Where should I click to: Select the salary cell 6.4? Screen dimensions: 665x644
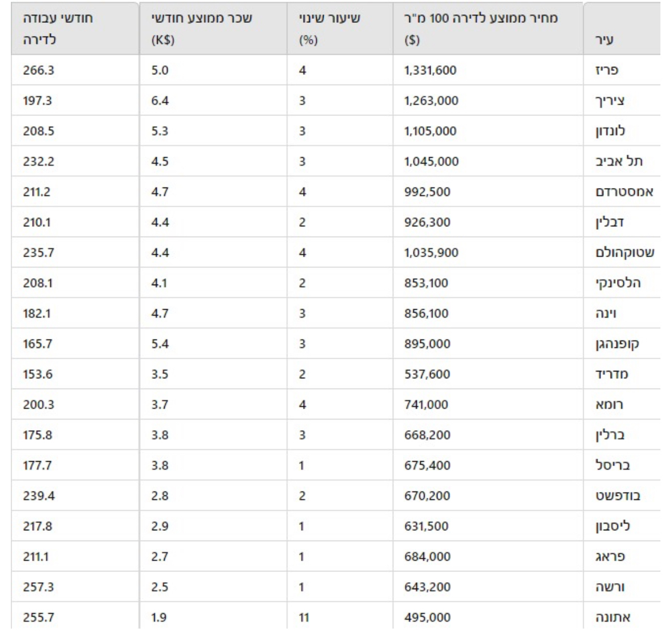point(161,101)
